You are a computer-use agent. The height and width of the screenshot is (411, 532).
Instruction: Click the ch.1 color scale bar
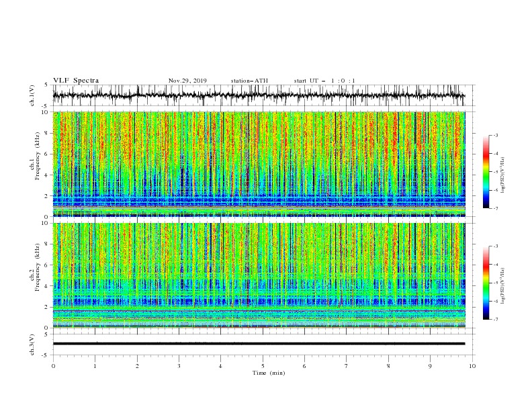pos(486,172)
